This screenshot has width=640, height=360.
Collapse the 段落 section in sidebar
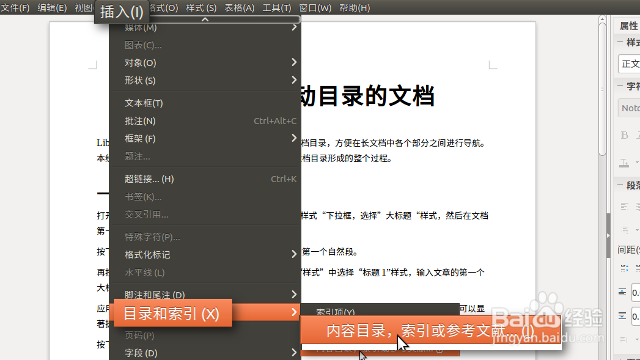pyautogui.click(x=620, y=185)
